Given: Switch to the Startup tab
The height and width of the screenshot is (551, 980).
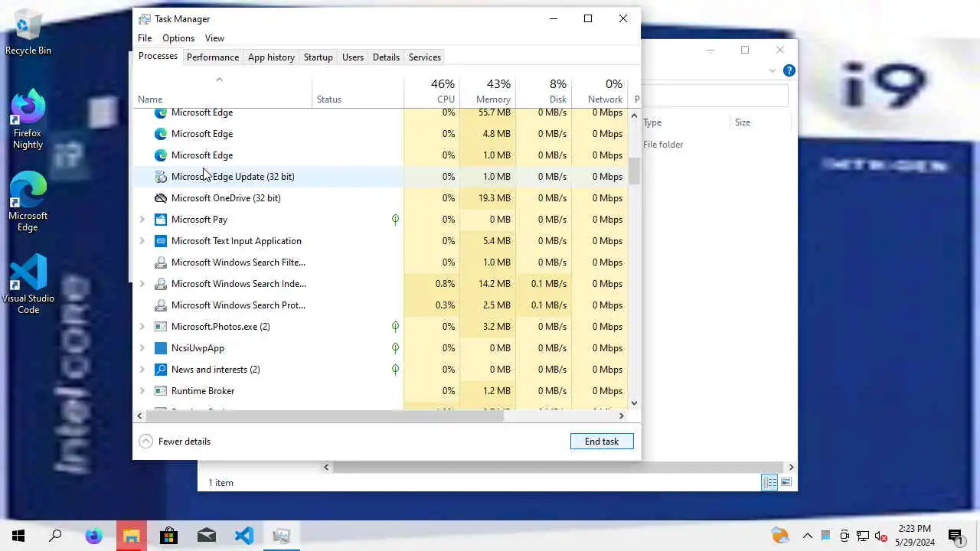Looking at the screenshot, I should [318, 57].
